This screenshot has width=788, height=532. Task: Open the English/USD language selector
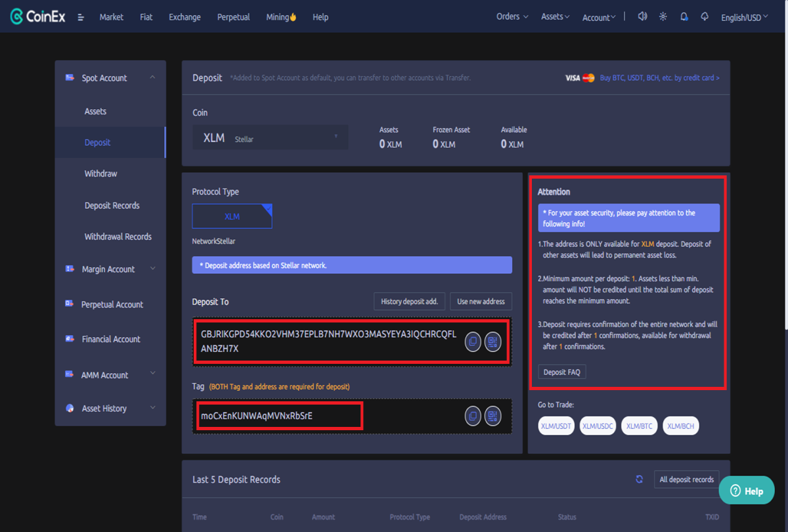coord(744,18)
